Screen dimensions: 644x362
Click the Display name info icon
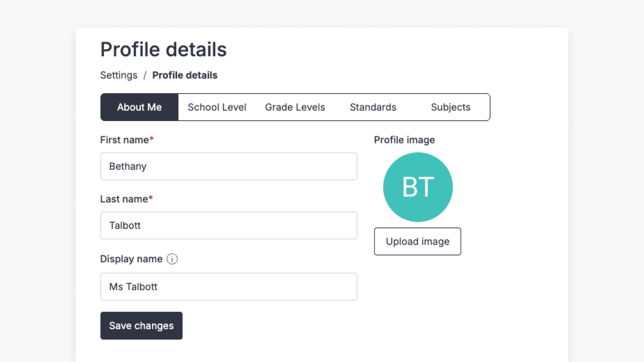pos(172,259)
